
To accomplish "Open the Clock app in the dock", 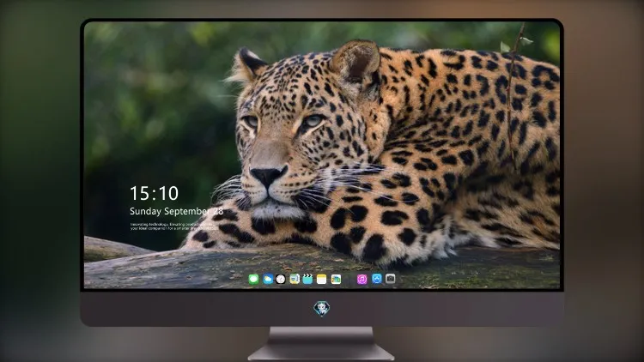I will [x=281, y=279].
